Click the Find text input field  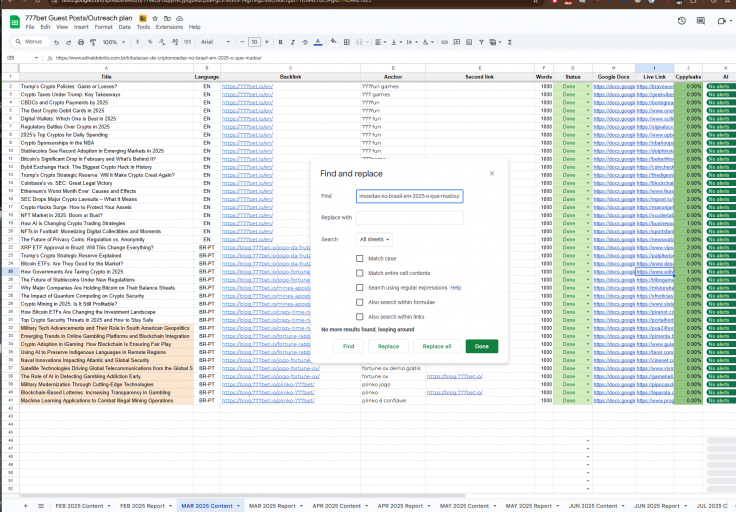click(x=409, y=196)
